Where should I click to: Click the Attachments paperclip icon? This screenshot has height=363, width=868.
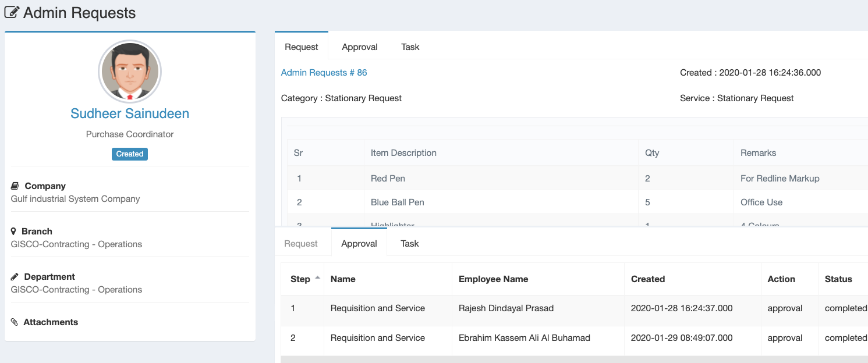[15, 322]
